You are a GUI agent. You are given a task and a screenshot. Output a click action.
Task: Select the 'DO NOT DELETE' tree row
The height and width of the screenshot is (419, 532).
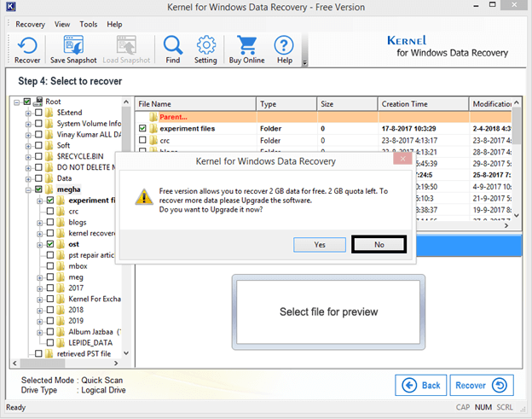coord(85,167)
